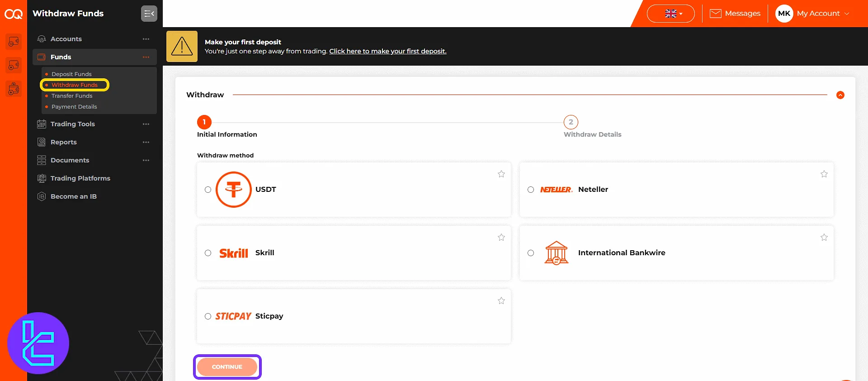Go to step 1 Initial Information
Screen dimensions: 868x381
pyautogui.click(x=204, y=122)
